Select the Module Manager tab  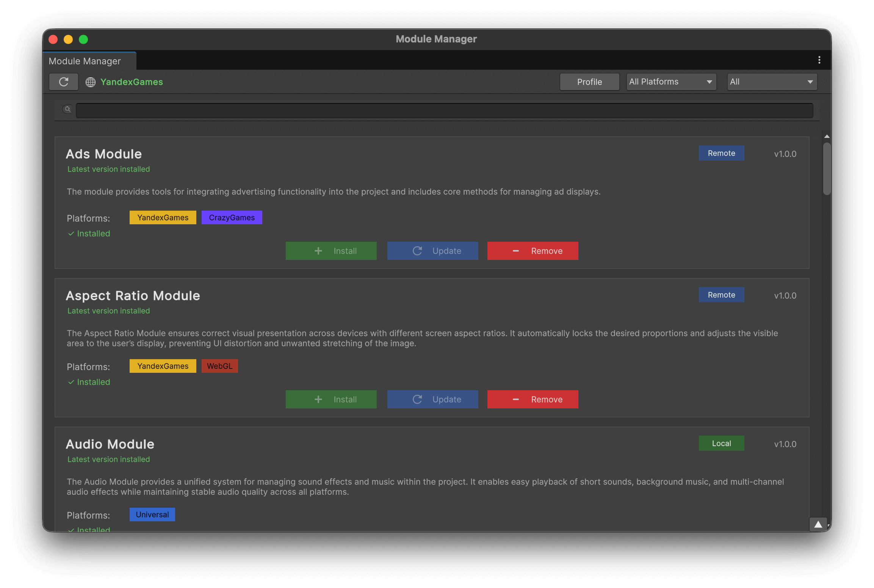[x=84, y=61]
